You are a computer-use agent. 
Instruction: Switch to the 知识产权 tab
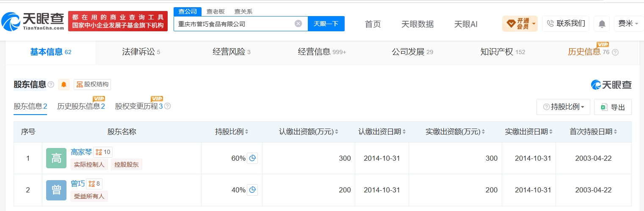pyautogui.click(x=503, y=52)
